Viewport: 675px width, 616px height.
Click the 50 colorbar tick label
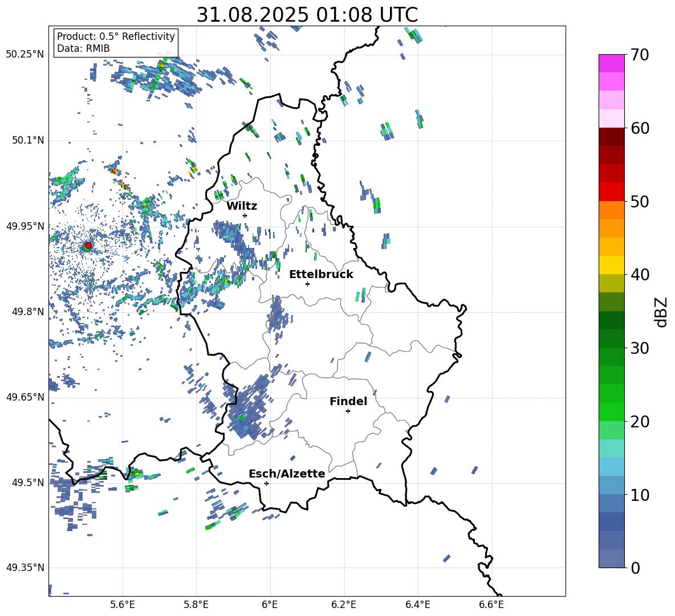(x=639, y=201)
